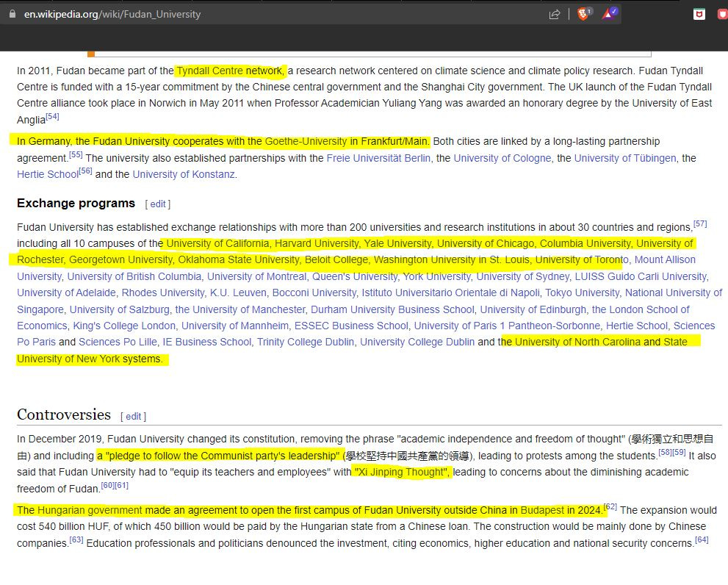The width and height of the screenshot is (728, 585).
Task: Open Rhodes University link
Action: (162, 292)
